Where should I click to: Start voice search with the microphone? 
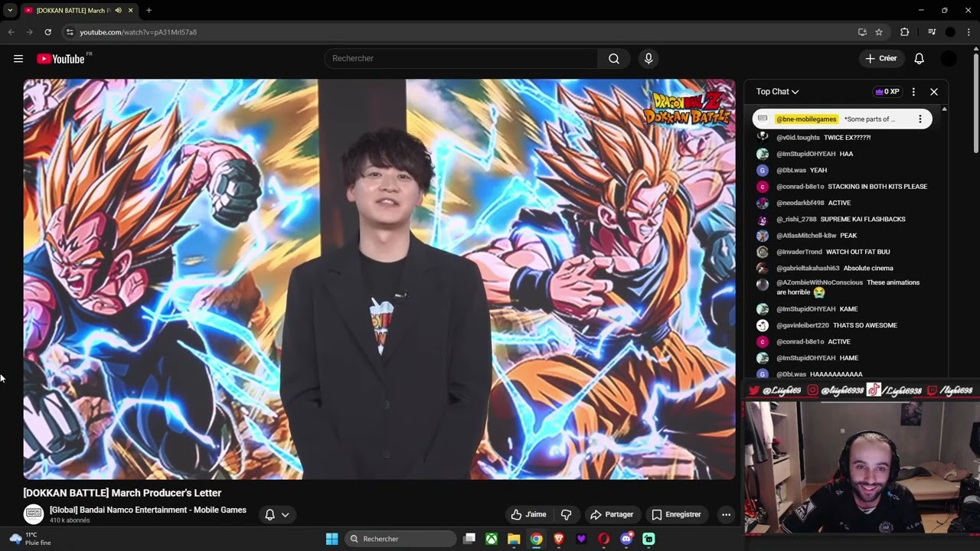[x=648, y=59]
